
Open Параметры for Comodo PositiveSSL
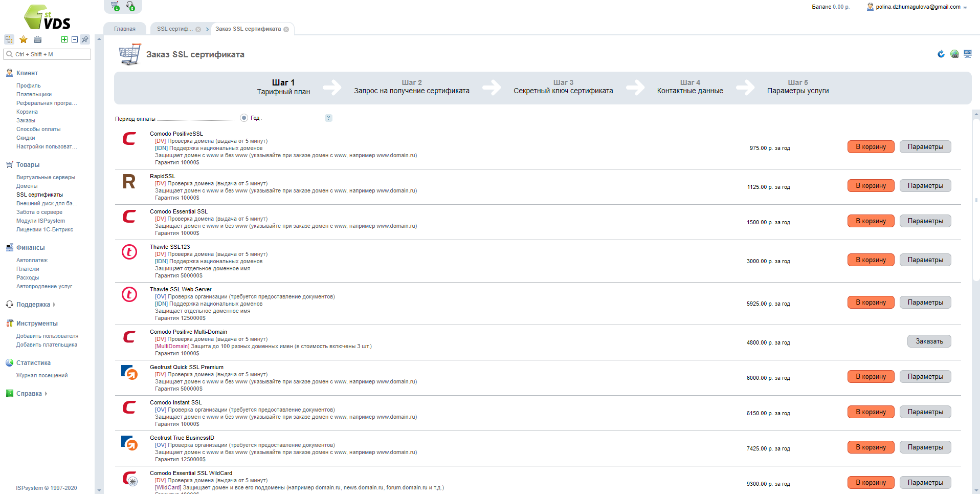pyautogui.click(x=925, y=147)
